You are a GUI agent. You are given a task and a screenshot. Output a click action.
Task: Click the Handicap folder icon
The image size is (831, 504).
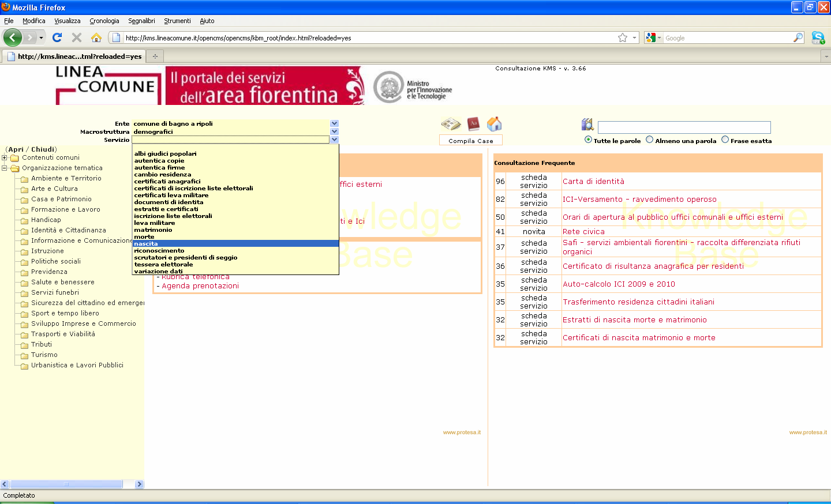(24, 221)
